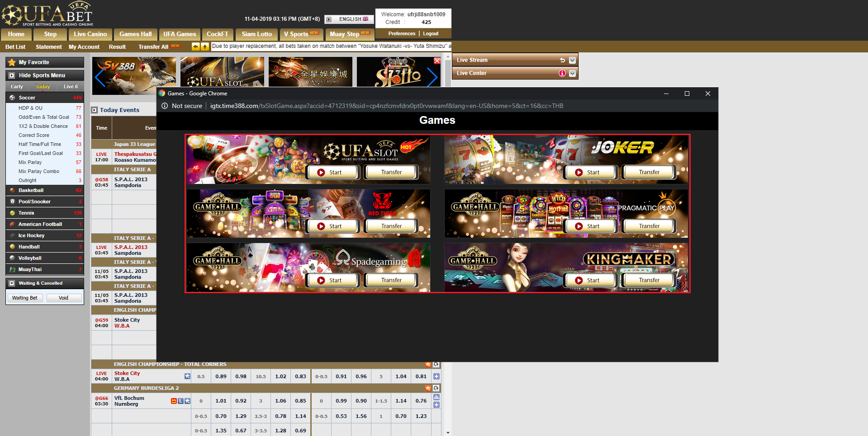Open the ENGLISH language dropdown

349,19
